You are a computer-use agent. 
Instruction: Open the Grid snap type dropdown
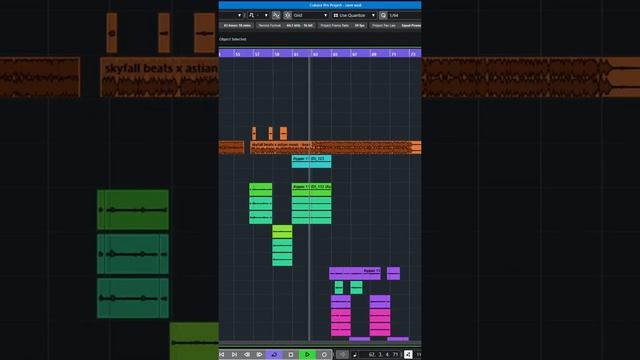pos(311,16)
